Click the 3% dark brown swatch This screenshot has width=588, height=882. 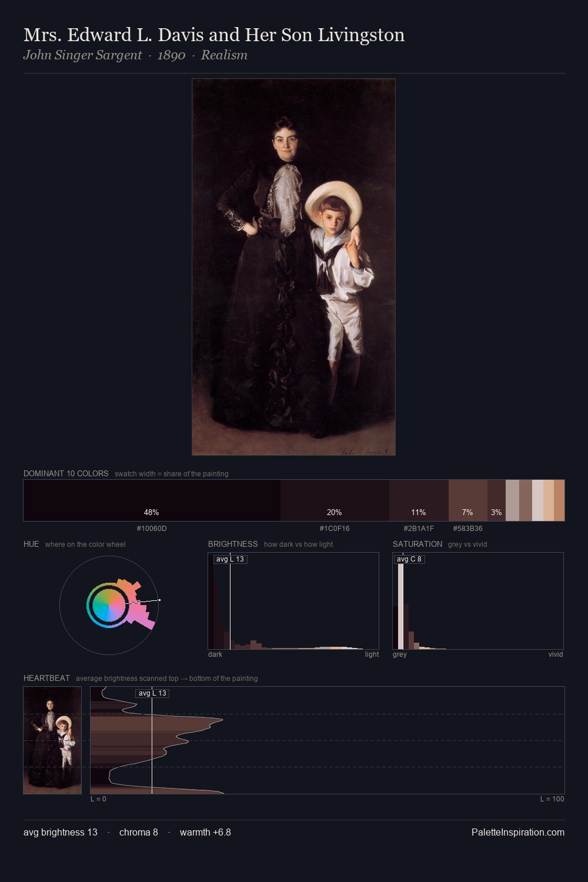496,500
